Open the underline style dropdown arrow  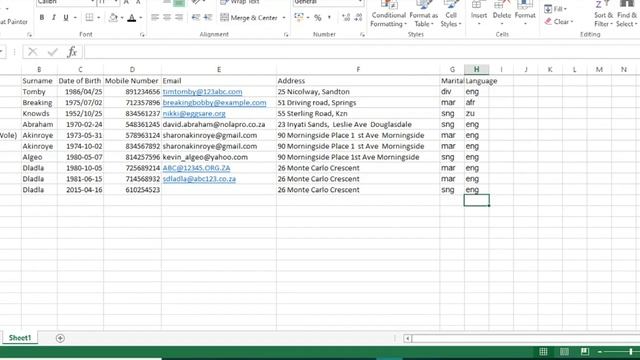(x=75, y=18)
